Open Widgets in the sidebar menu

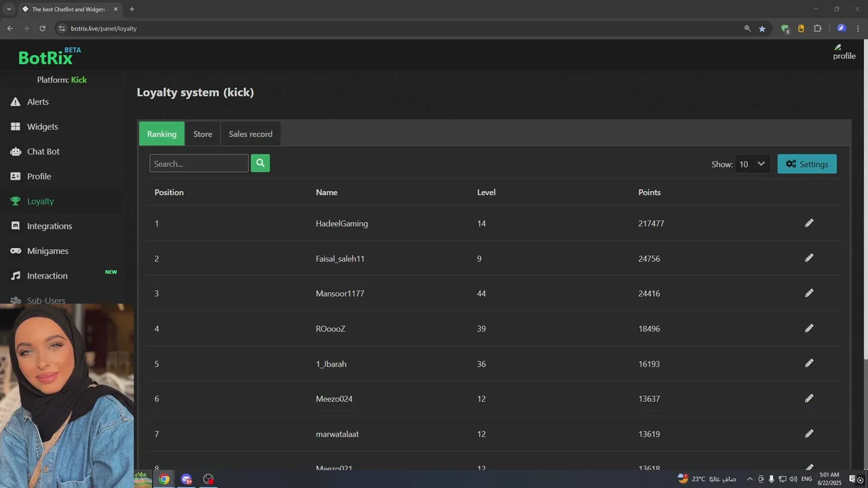click(43, 127)
